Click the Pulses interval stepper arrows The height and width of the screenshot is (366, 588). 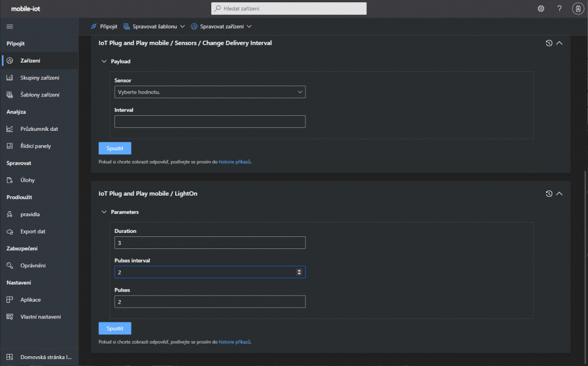coord(299,272)
